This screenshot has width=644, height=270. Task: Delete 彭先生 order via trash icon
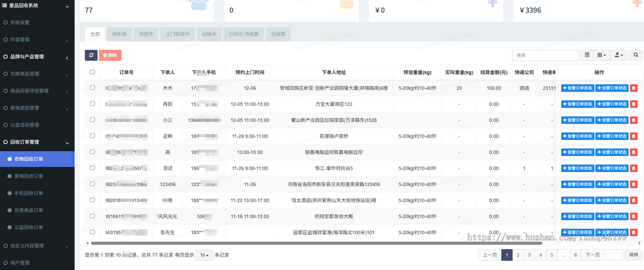pyautogui.click(x=633, y=232)
